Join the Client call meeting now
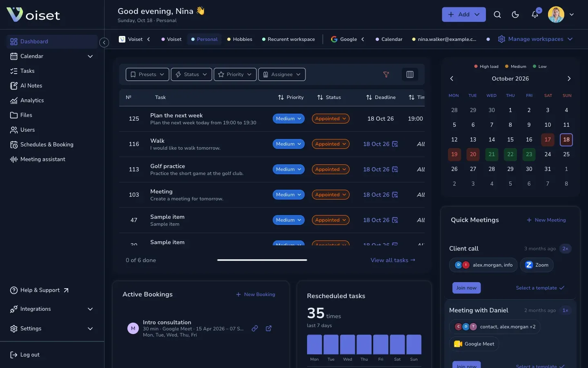 466,288
